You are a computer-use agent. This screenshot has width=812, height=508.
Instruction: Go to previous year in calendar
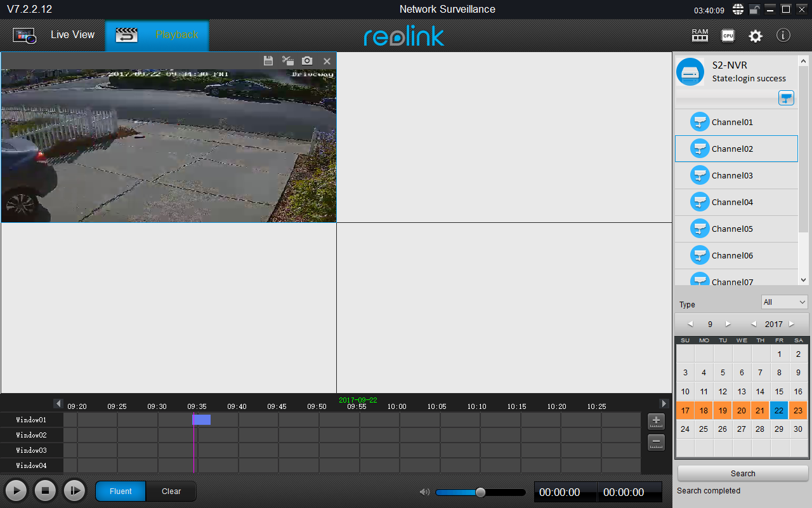754,324
